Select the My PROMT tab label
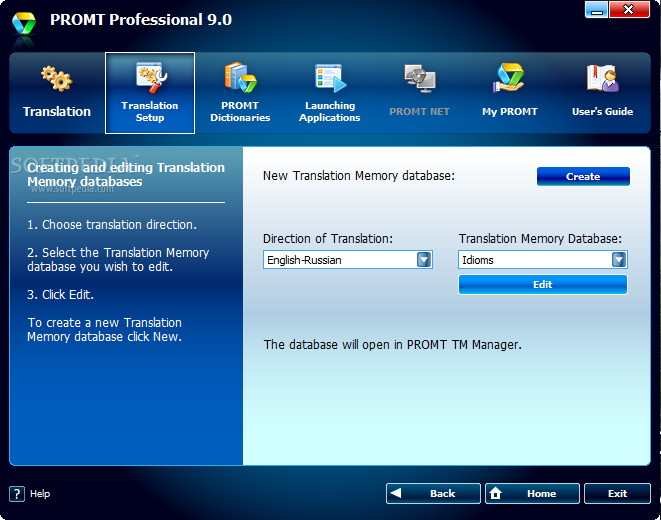This screenshot has width=661, height=520. click(x=510, y=112)
